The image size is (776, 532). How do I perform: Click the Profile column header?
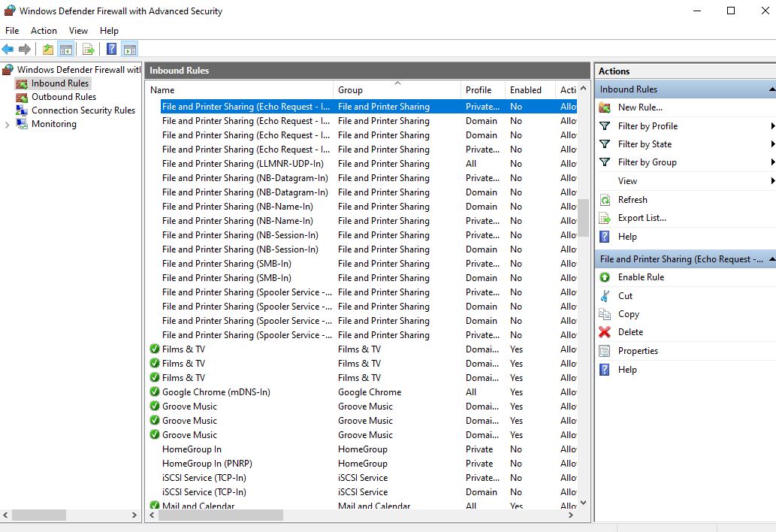[483, 90]
